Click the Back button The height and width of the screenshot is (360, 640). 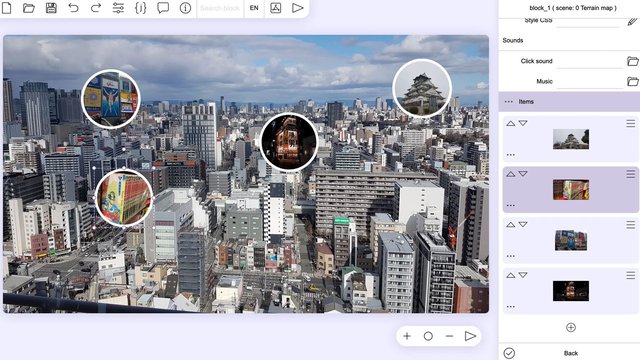(571, 353)
